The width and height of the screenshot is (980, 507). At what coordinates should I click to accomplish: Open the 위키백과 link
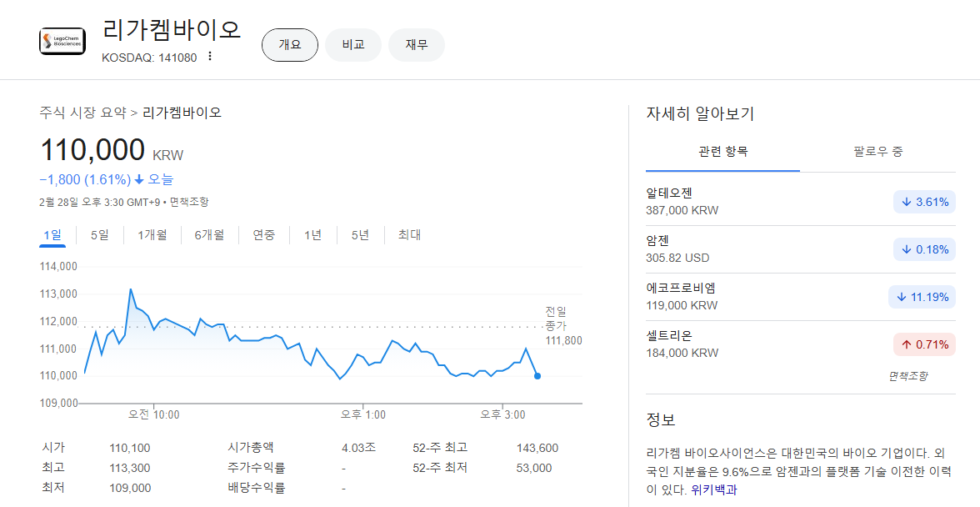714,491
